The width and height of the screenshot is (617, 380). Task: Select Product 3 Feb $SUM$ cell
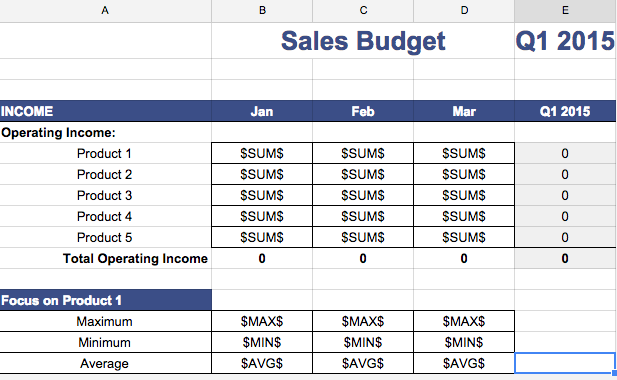click(363, 196)
